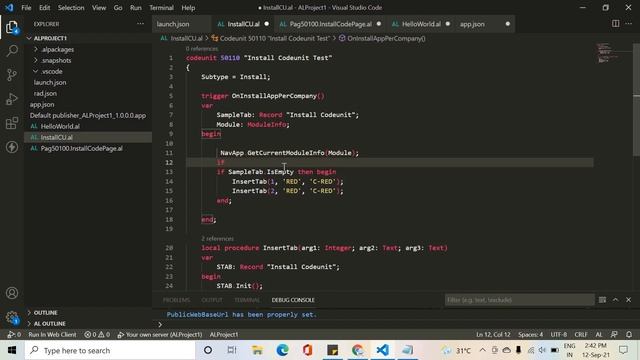
Task: Open File Explorer from taskbar
Action: 257,350
